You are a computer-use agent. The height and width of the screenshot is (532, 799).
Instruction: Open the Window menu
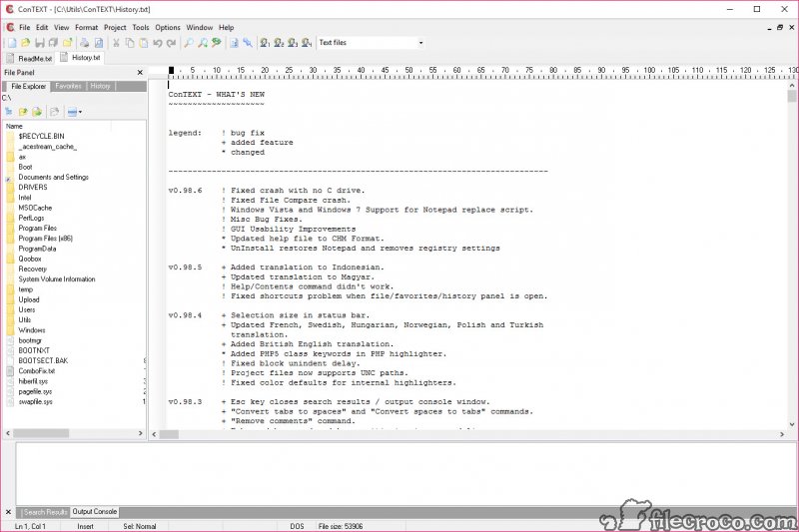click(x=199, y=28)
